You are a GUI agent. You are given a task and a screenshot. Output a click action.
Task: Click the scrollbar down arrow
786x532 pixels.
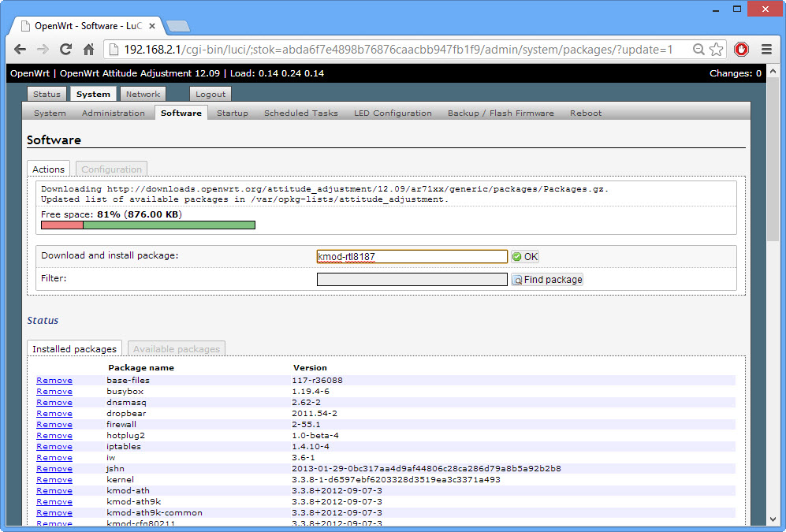773,520
